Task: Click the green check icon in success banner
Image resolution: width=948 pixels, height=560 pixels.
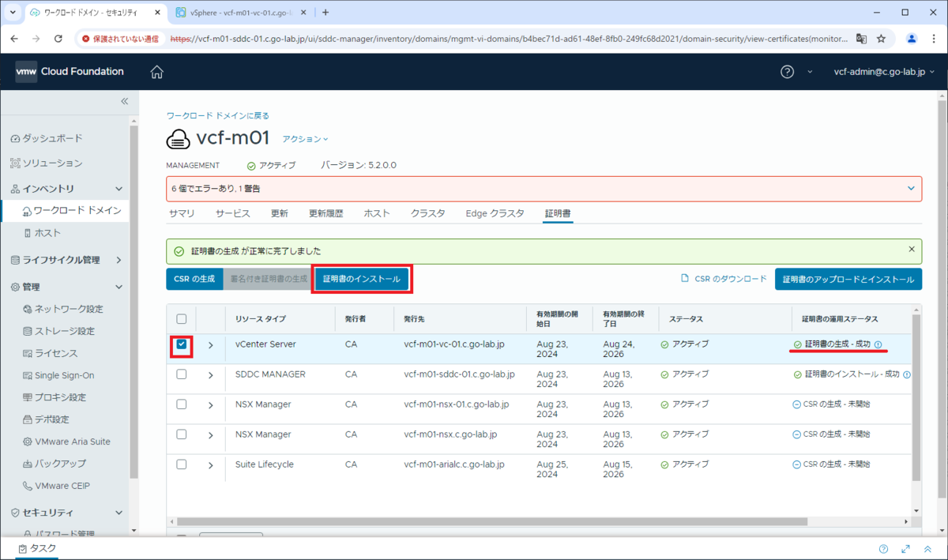Action: 179,251
